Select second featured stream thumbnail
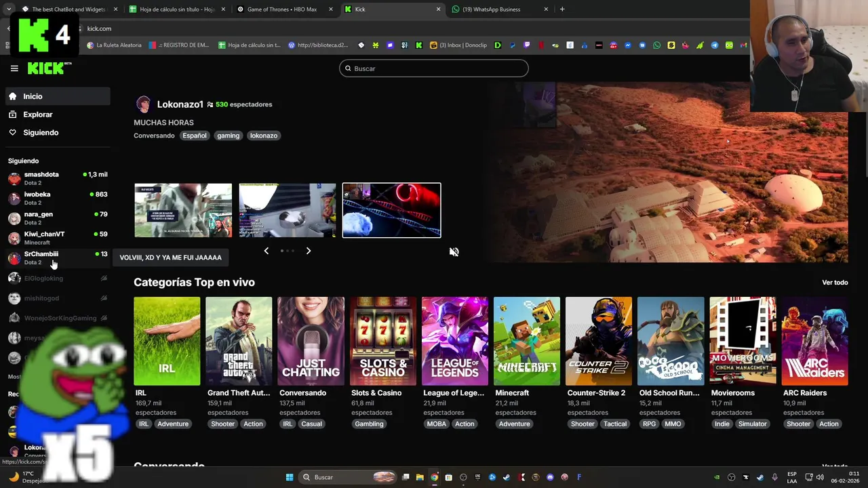Viewport: 868px width, 488px height. pos(288,210)
